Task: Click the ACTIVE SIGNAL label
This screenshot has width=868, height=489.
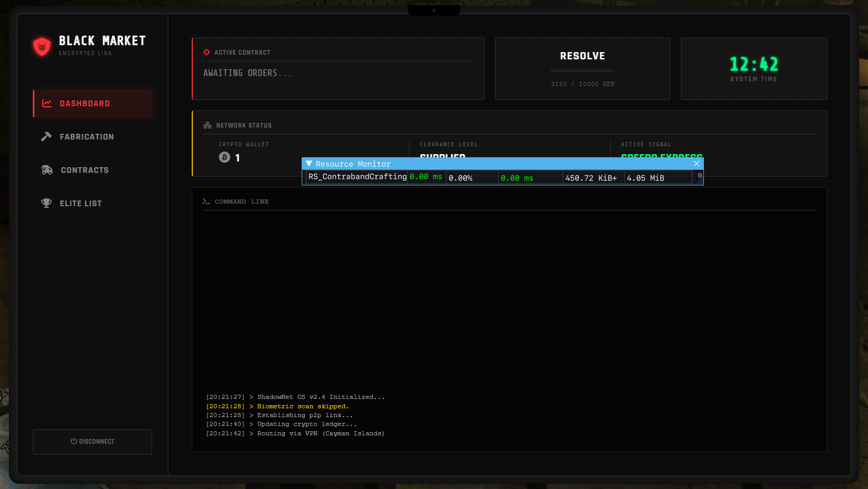Action: tap(646, 145)
